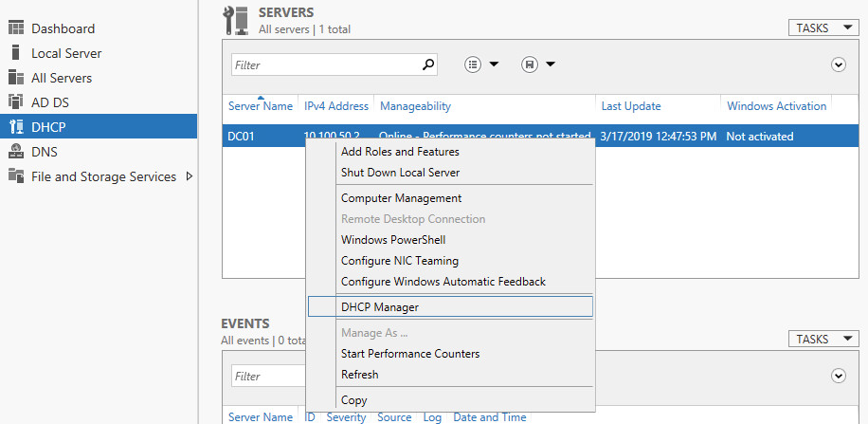This screenshot has width=868, height=424.
Task: Open the filter criteria list dropdown
Action: [x=481, y=65]
